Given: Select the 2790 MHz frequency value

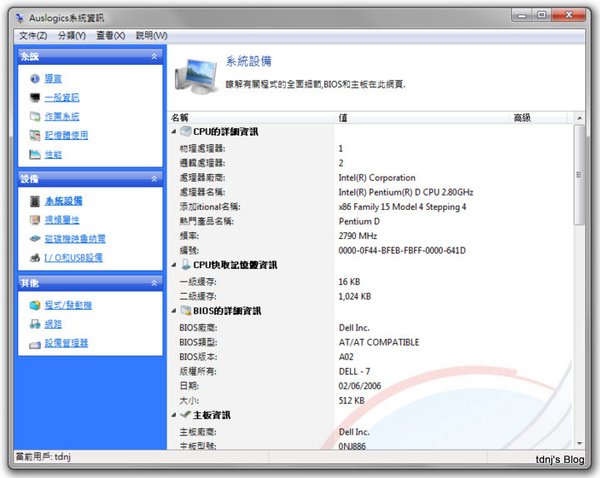Looking at the screenshot, I should coord(358,236).
